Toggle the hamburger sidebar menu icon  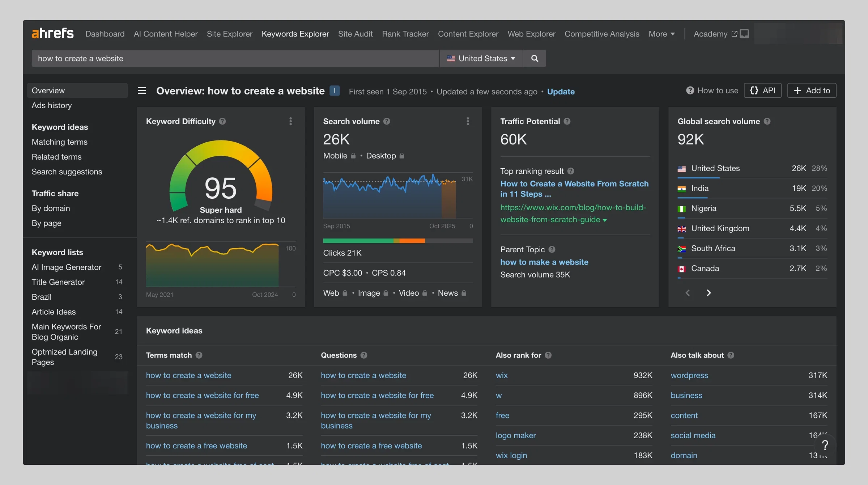(x=142, y=90)
